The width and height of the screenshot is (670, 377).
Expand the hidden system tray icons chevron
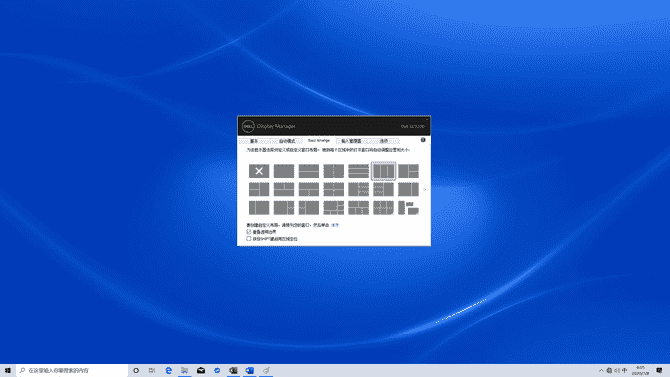click(601, 371)
